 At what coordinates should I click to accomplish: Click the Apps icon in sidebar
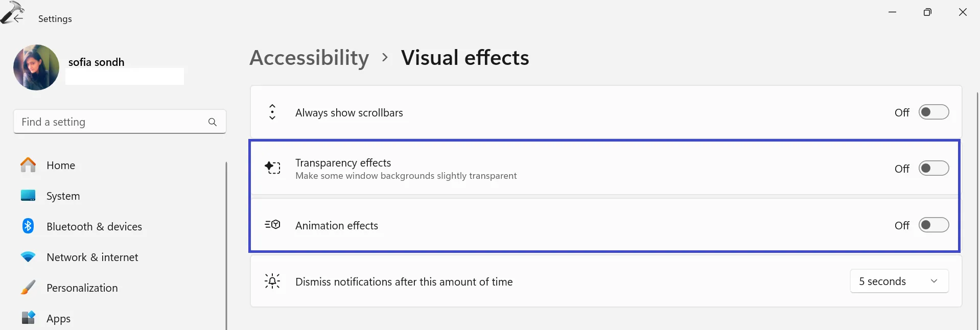[28, 318]
